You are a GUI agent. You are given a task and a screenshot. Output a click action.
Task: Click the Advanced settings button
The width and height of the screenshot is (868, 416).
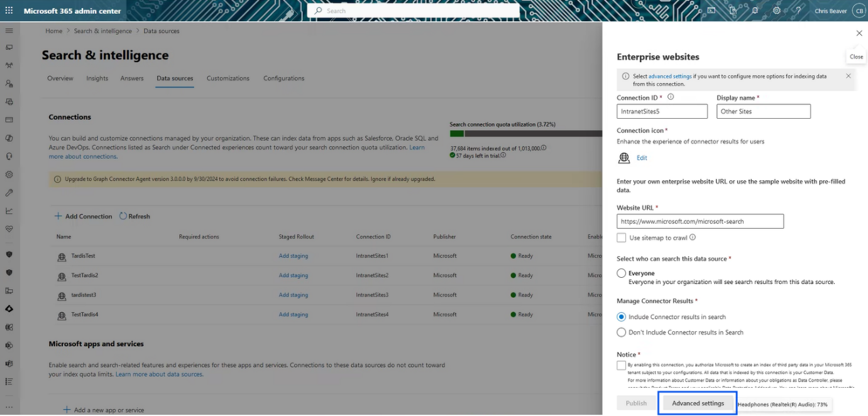coord(698,403)
